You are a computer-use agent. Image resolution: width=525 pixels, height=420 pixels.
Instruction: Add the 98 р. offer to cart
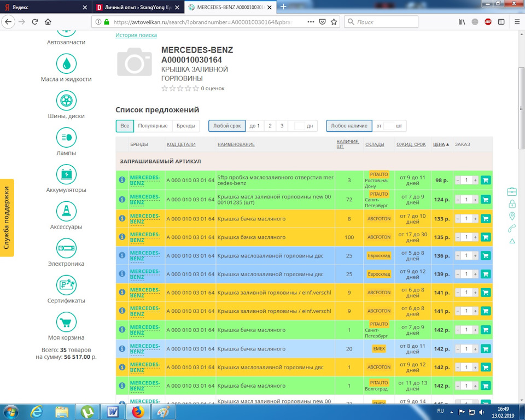pos(486,180)
